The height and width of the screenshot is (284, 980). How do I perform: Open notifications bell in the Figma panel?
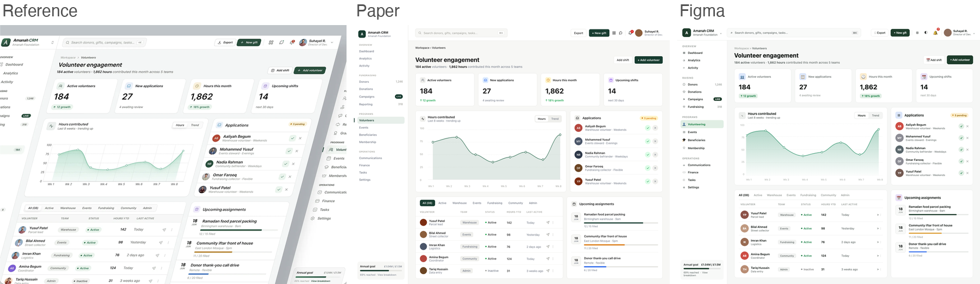click(936, 32)
